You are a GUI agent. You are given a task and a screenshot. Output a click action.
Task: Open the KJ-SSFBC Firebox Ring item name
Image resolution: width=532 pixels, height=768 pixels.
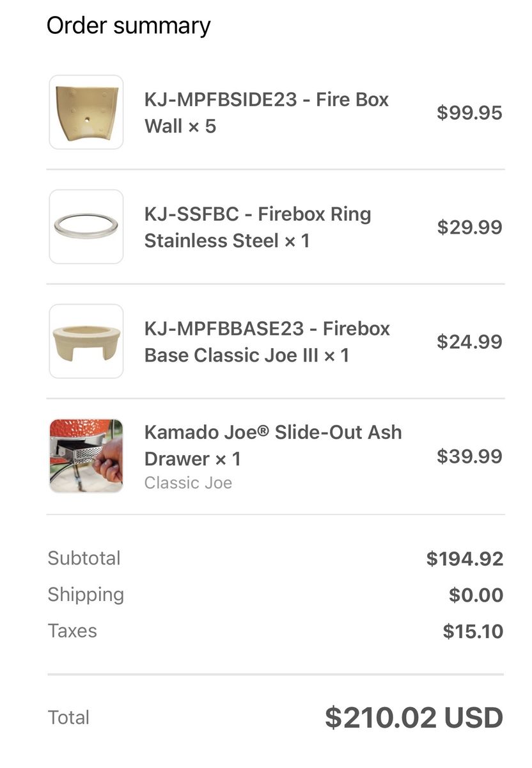pos(258,227)
